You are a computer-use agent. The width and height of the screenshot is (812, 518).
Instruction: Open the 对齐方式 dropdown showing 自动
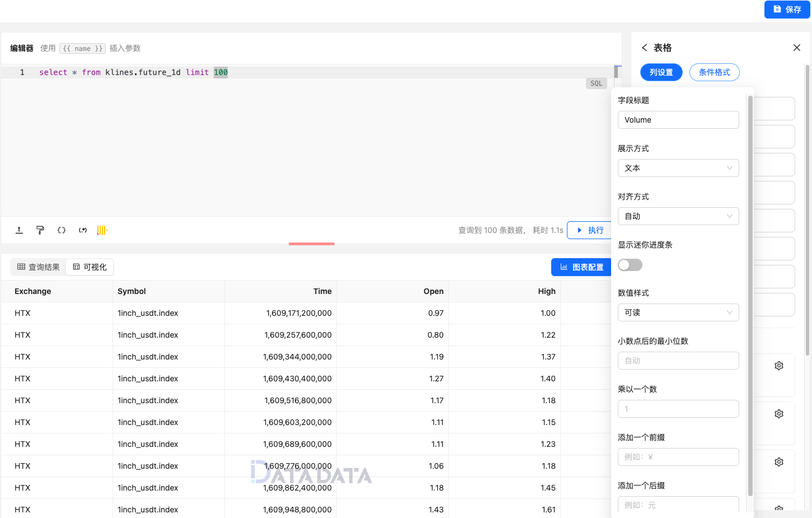(678, 216)
